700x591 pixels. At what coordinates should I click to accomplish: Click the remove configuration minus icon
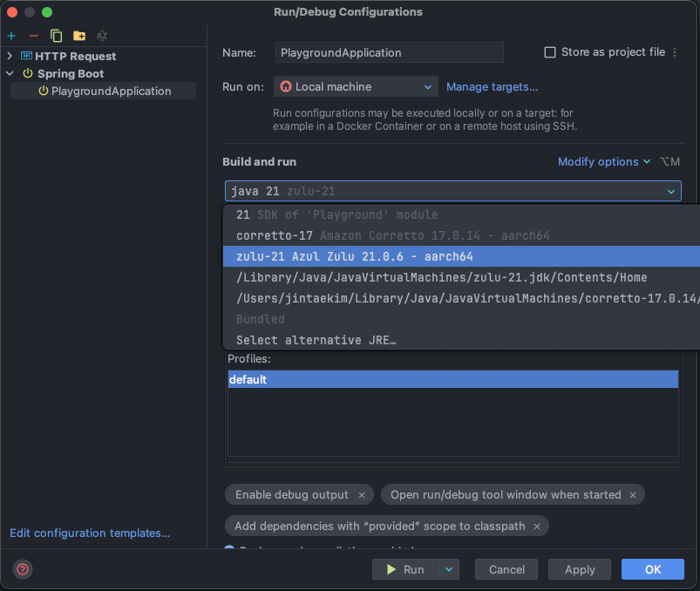click(x=33, y=36)
